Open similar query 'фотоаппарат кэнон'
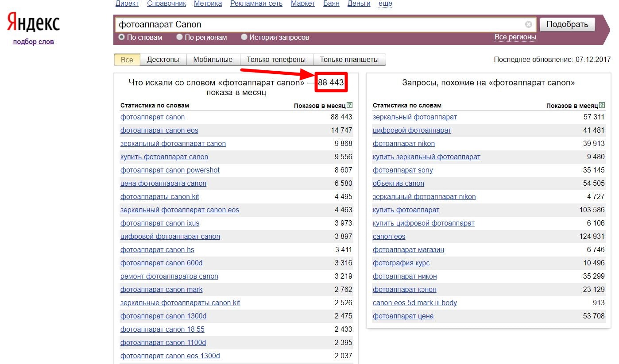The image size is (619, 364). click(x=405, y=290)
